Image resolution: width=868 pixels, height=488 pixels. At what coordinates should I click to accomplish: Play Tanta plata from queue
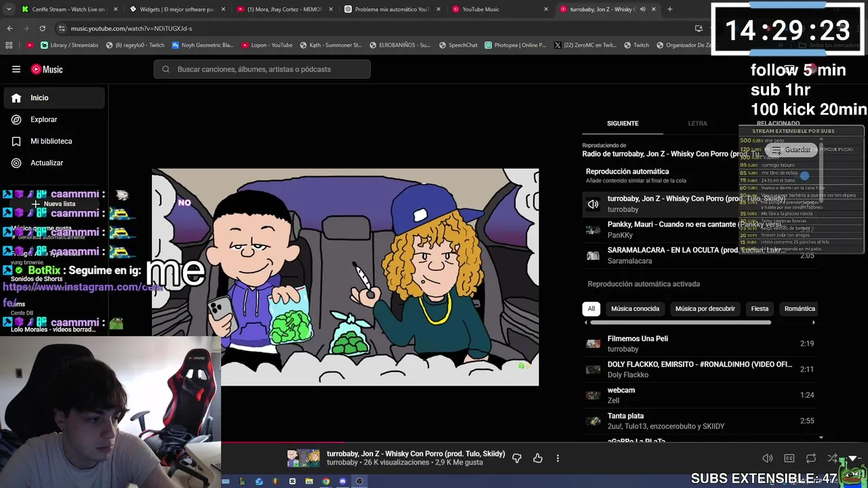(x=699, y=421)
